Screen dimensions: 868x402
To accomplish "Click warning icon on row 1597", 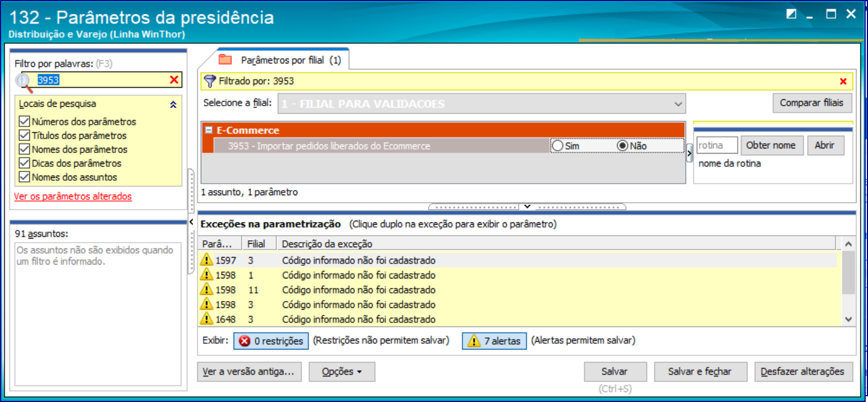I will pos(207,260).
